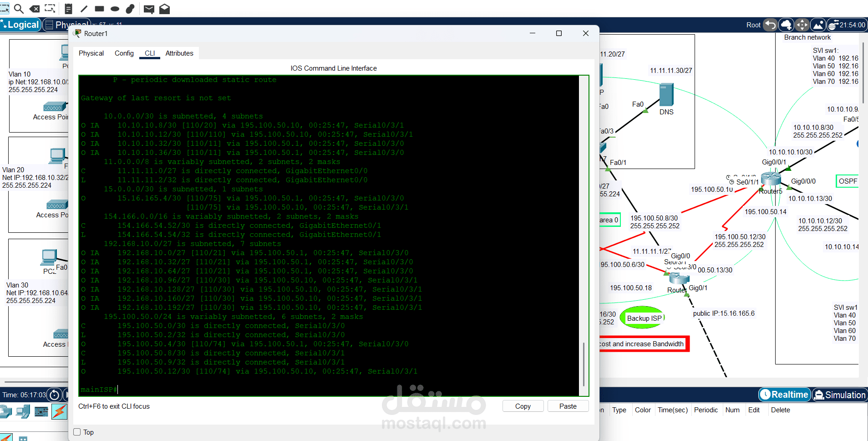This screenshot has height=441, width=868.
Task: Switch to the Logical workspace view
Action: click(x=20, y=25)
